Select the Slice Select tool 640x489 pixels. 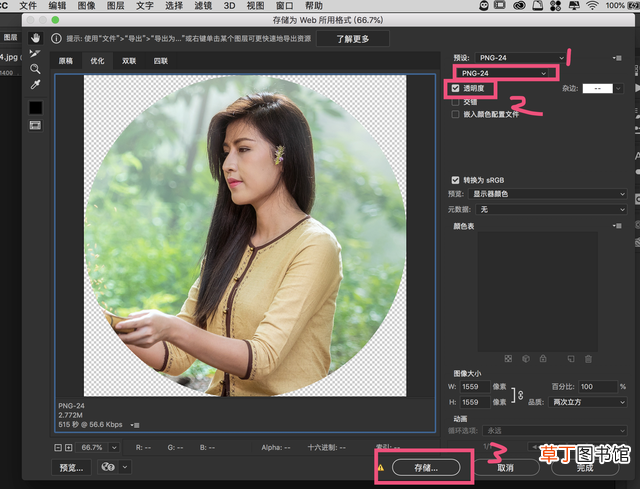click(36, 53)
